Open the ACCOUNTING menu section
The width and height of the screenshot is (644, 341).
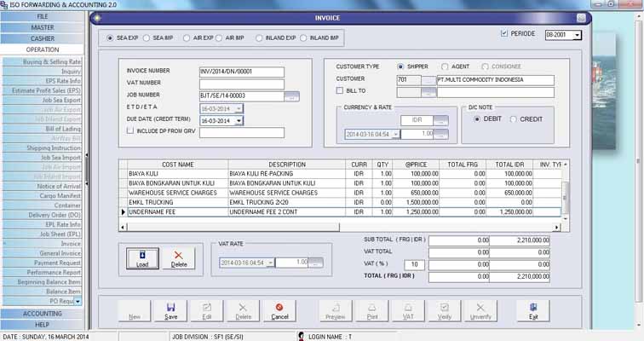coord(42,314)
